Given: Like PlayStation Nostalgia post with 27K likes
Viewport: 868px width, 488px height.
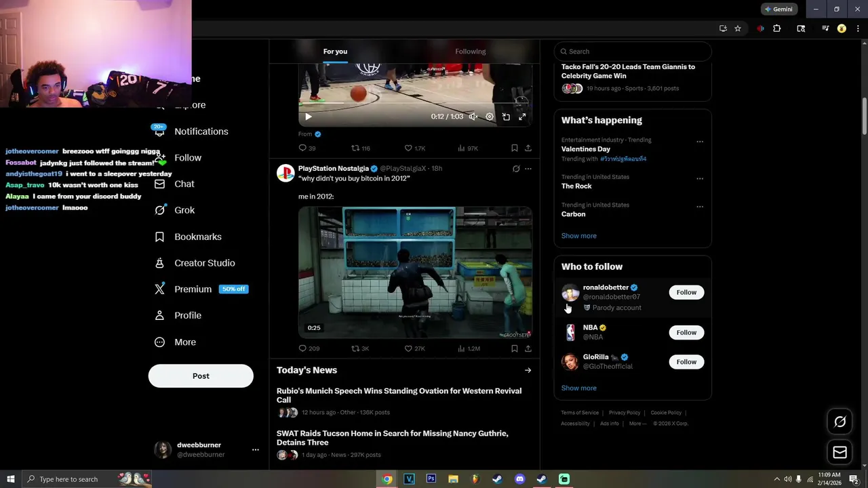Looking at the screenshot, I should tap(415, 348).
